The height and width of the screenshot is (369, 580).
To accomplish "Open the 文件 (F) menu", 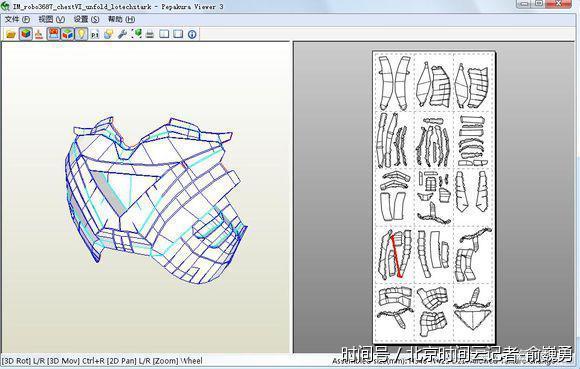I will (17, 19).
